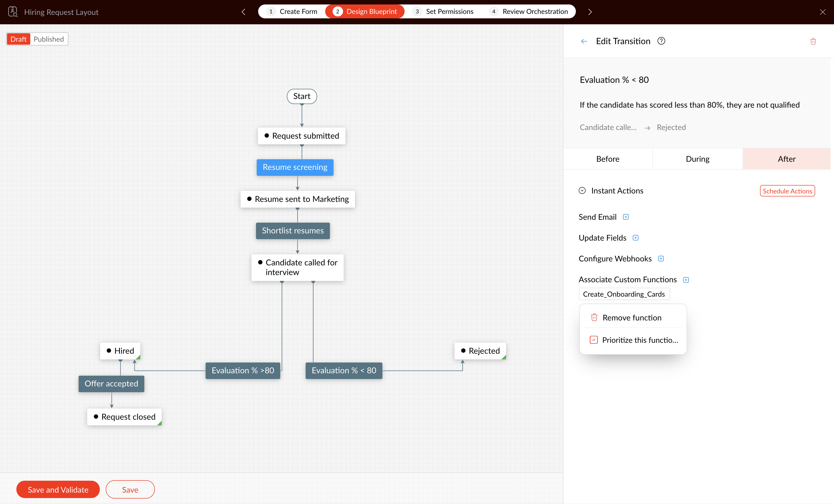Screen dimensions: 834x504
Task: Click the Hiring Request Layout app icon
Action: coord(13,12)
